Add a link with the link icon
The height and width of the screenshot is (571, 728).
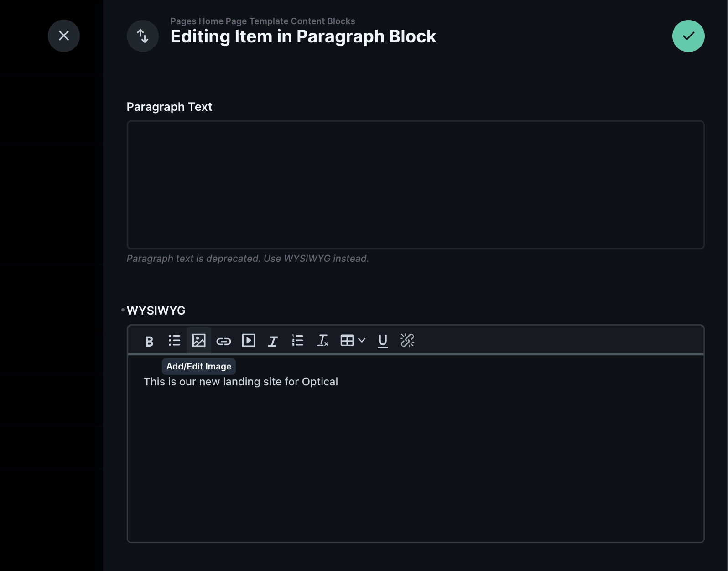[x=224, y=341]
